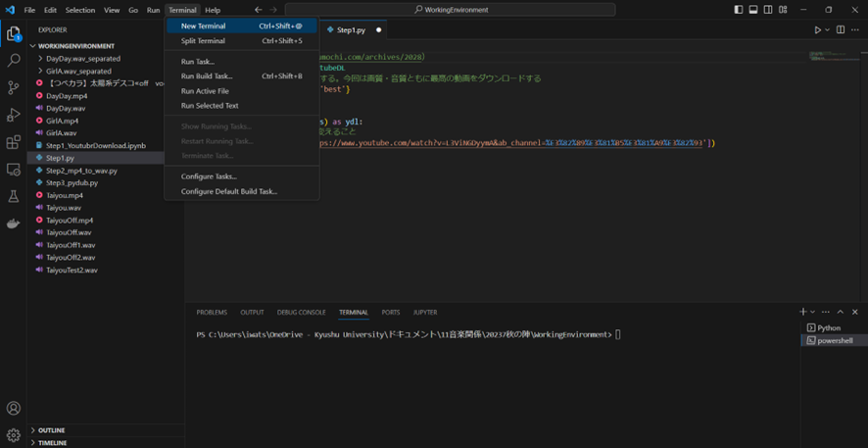Choose Run Task... menu entry
868x448 pixels.
[241, 62]
